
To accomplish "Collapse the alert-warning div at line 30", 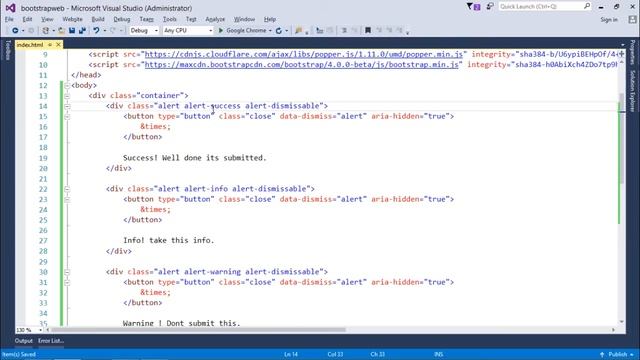I will point(67,272).
